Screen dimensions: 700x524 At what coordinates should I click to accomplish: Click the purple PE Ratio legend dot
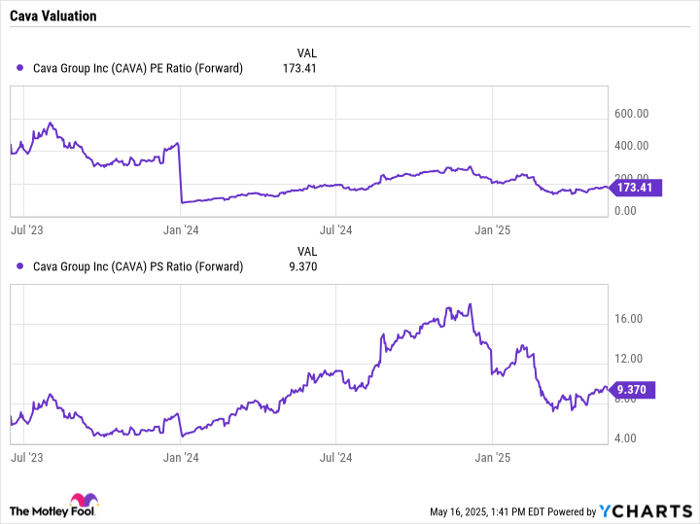[x=22, y=68]
